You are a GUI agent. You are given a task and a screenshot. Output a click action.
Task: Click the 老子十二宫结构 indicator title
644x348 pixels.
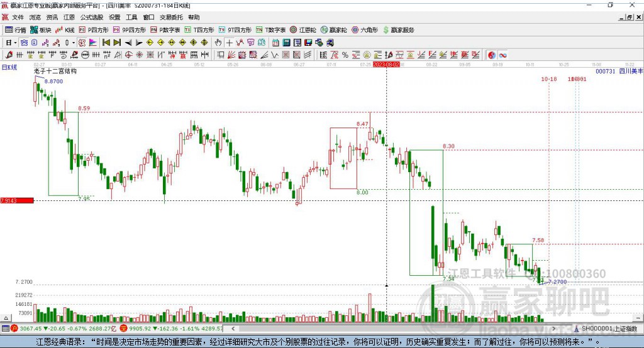point(55,71)
